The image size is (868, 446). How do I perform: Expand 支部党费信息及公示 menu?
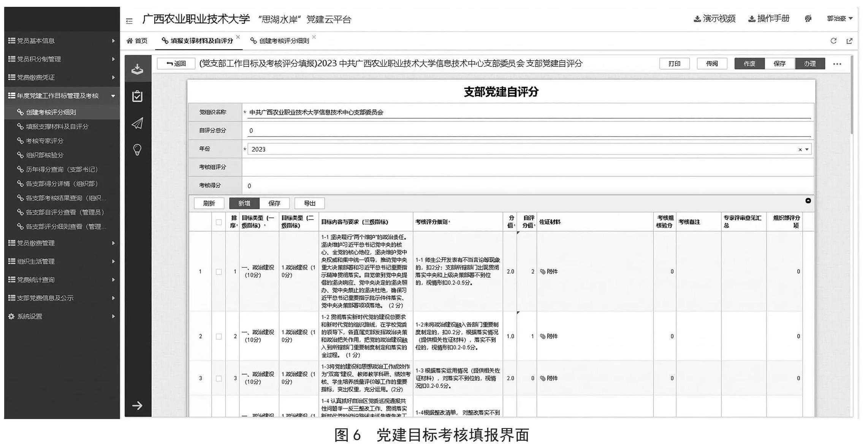(x=62, y=298)
